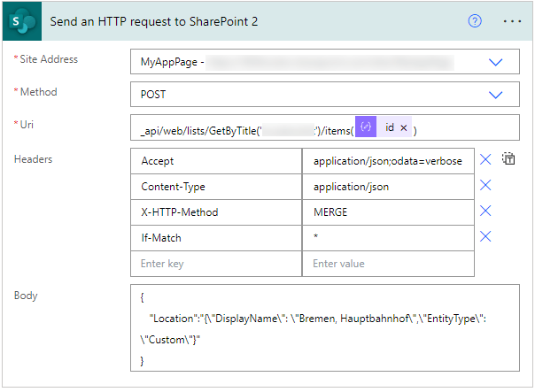
Task: Remove the Accept header row
Action: pyautogui.click(x=485, y=159)
